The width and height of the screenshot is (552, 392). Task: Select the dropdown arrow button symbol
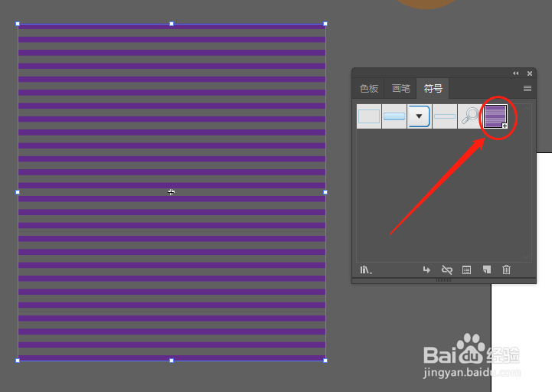(x=420, y=116)
